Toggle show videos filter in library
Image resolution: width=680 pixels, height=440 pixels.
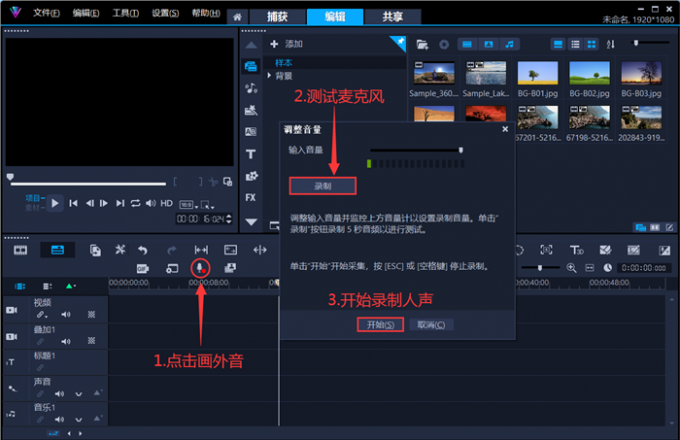coord(467,44)
